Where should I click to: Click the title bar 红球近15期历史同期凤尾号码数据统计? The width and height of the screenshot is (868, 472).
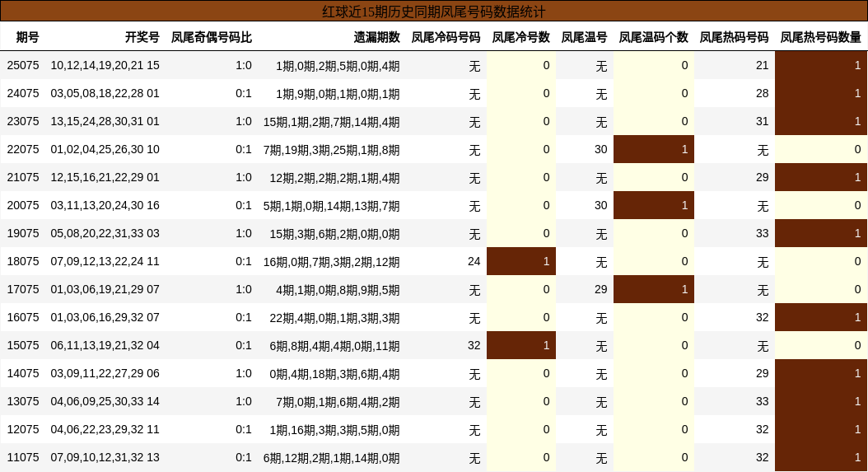click(x=434, y=11)
